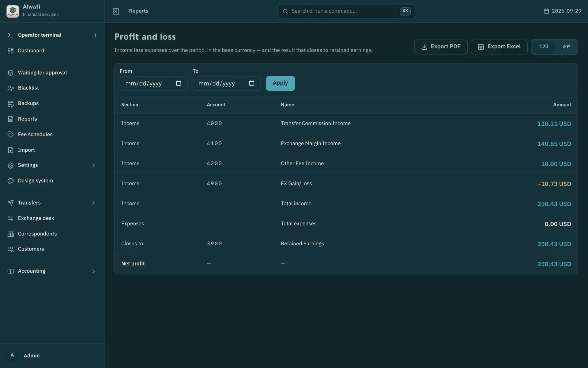Click the −10.73 USD amount

(x=554, y=184)
